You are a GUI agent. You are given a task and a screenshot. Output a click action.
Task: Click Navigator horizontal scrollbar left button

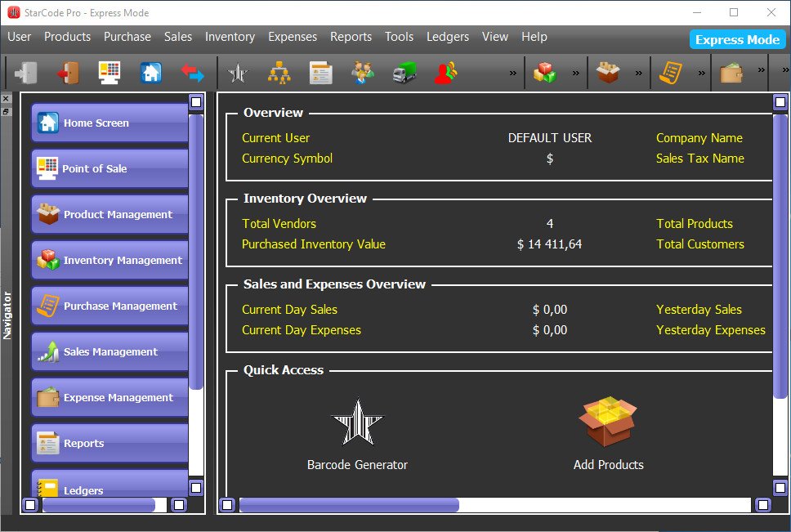[31, 505]
